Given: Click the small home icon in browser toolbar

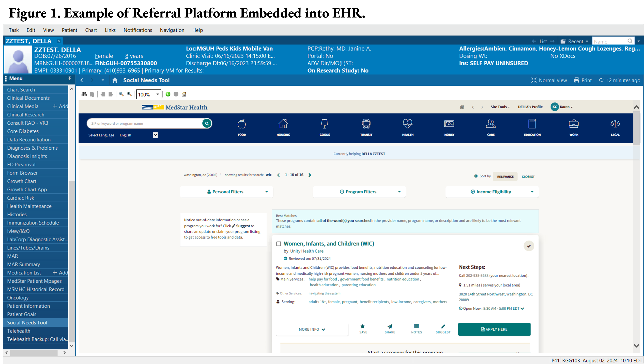Looking at the screenshot, I should (184, 94).
